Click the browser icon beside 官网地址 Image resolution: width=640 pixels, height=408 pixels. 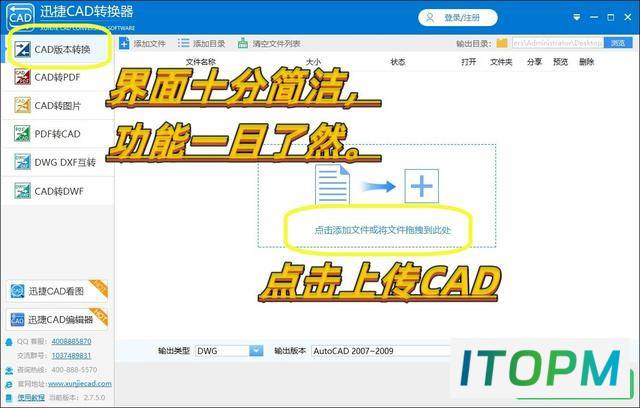coord(9,384)
